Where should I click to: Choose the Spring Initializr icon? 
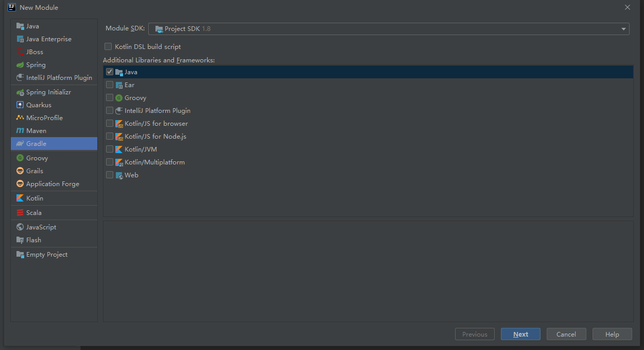(x=20, y=92)
